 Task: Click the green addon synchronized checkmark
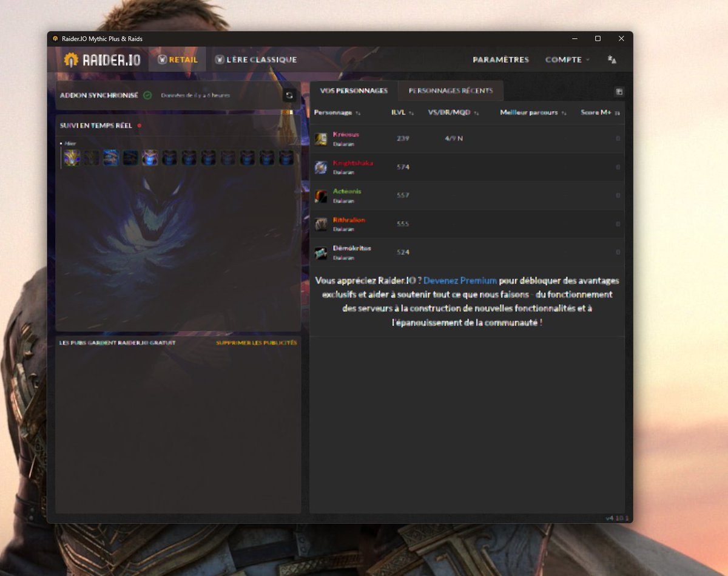click(x=147, y=95)
